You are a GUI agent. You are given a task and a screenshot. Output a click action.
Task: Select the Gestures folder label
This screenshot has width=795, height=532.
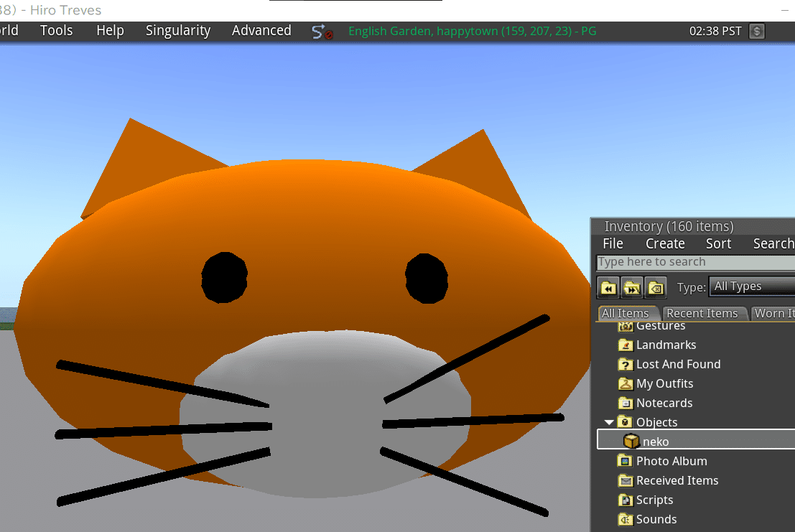coord(661,326)
